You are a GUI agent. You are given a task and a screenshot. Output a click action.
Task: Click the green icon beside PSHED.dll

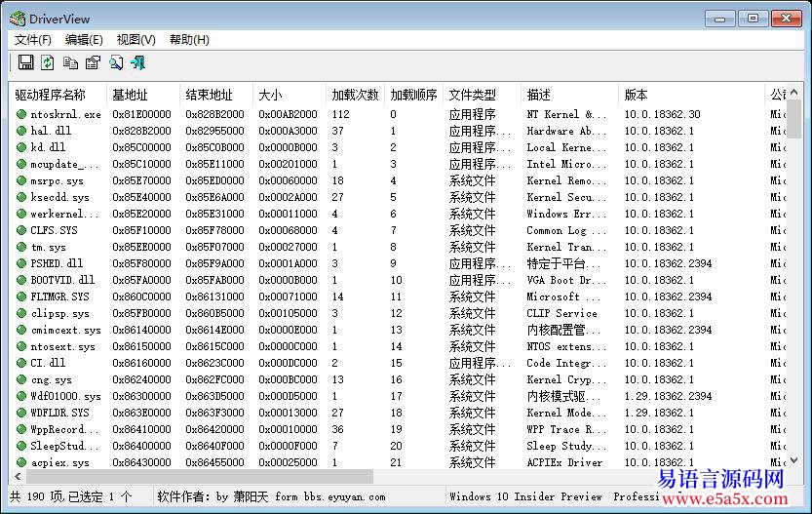[x=21, y=263]
